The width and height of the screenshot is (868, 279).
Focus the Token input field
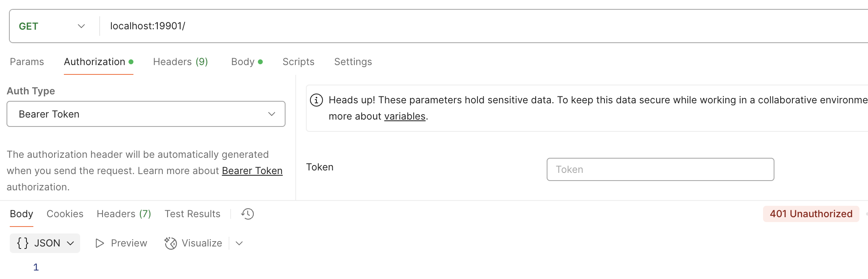click(660, 170)
